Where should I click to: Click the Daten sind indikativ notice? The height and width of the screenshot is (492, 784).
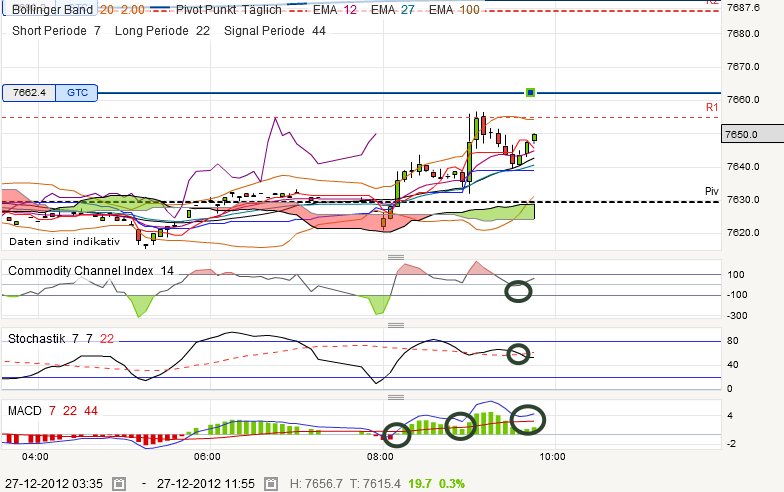click(64, 242)
